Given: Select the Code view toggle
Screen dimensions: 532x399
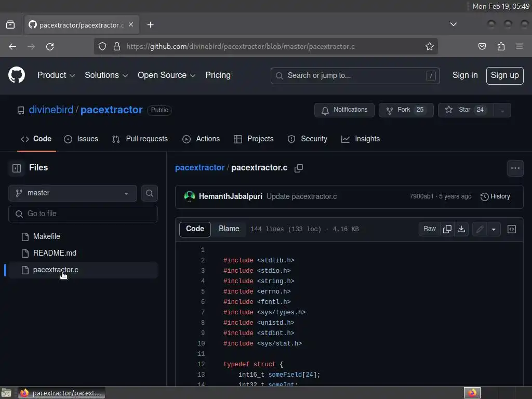Looking at the screenshot, I should (x=195, y=229).
